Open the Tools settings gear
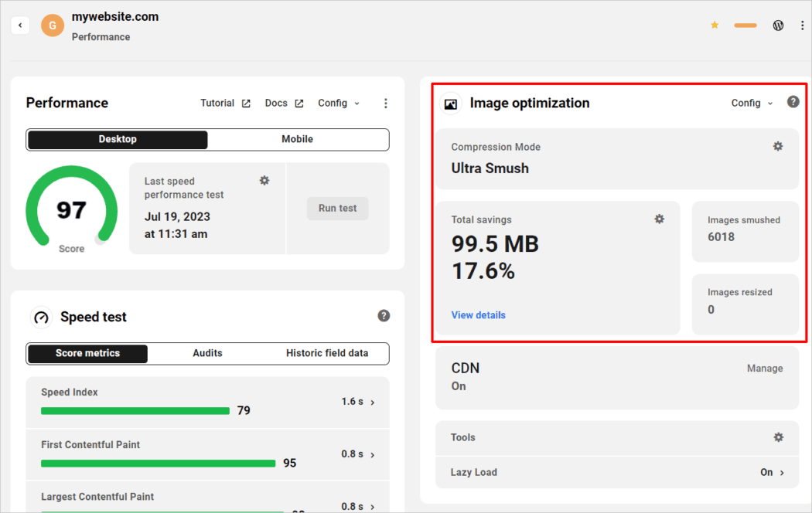Viewport: 812px width, 513px height. pos(779,437)
